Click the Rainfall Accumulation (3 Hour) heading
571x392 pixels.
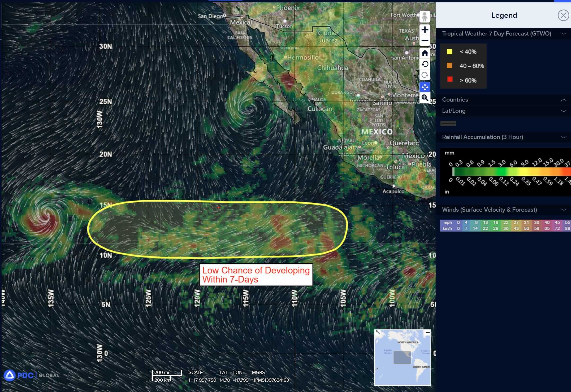(482, 137)
